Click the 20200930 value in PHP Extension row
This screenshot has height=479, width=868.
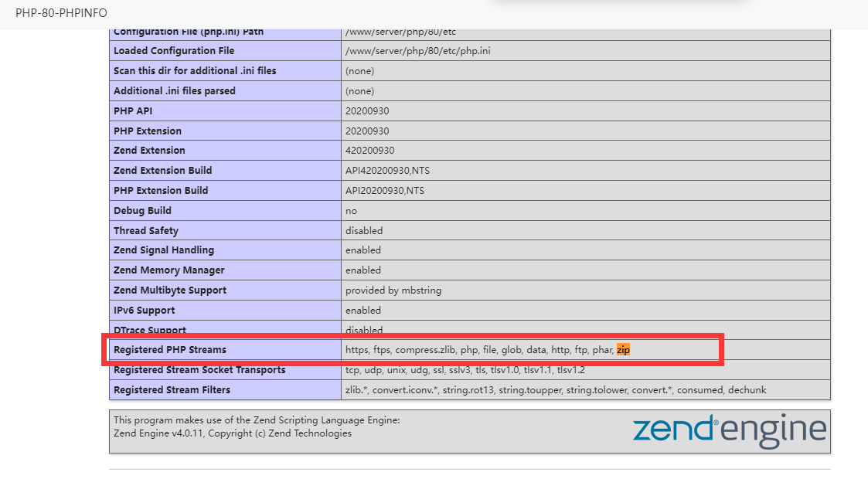(367, 131)
